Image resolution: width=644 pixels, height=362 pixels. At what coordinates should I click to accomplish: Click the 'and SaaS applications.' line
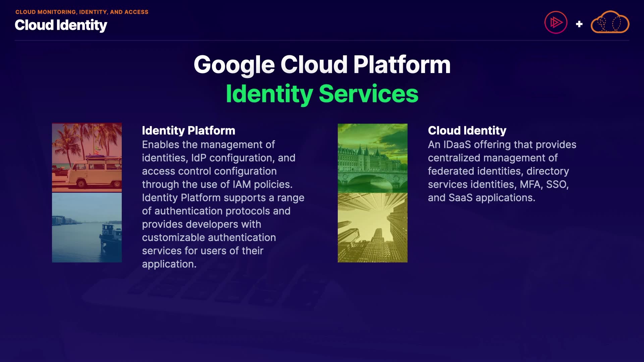[x=481, y=198]
